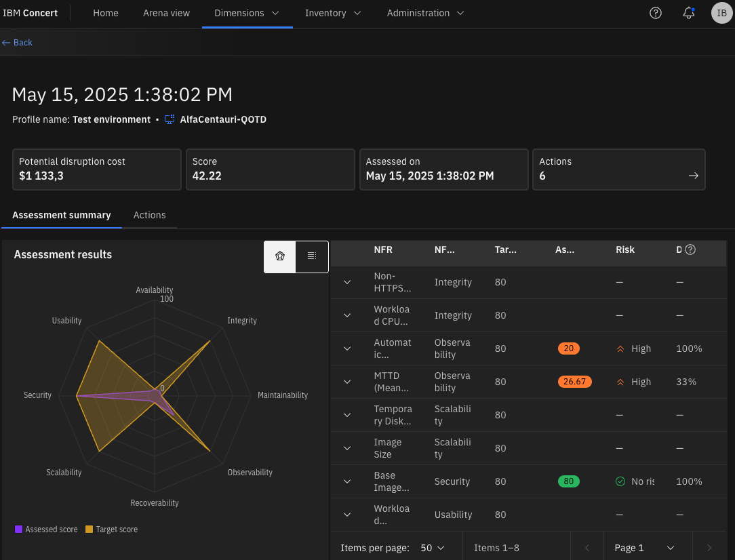Viewport: 735px width, 560px height.
Task: Click the Potential disruption cost card
Action: click(x=96, y=169)
